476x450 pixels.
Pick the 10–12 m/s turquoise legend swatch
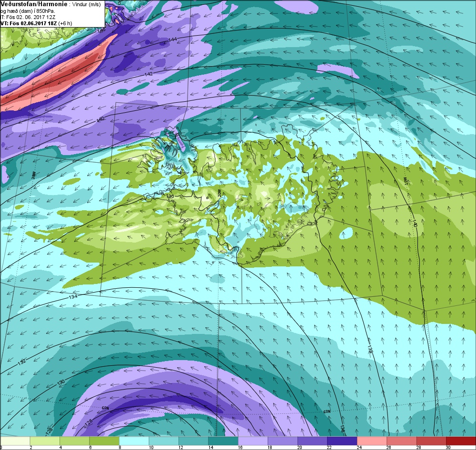164,441
